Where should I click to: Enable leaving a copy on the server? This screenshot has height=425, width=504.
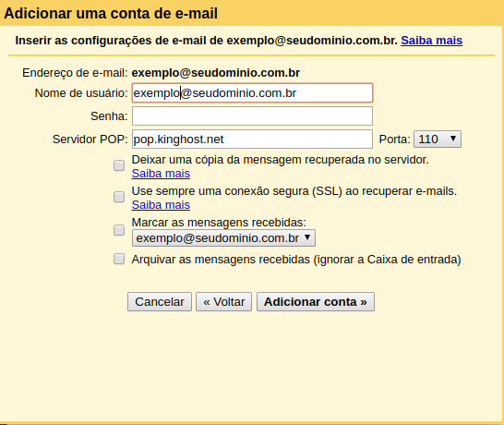pos(119,165)
